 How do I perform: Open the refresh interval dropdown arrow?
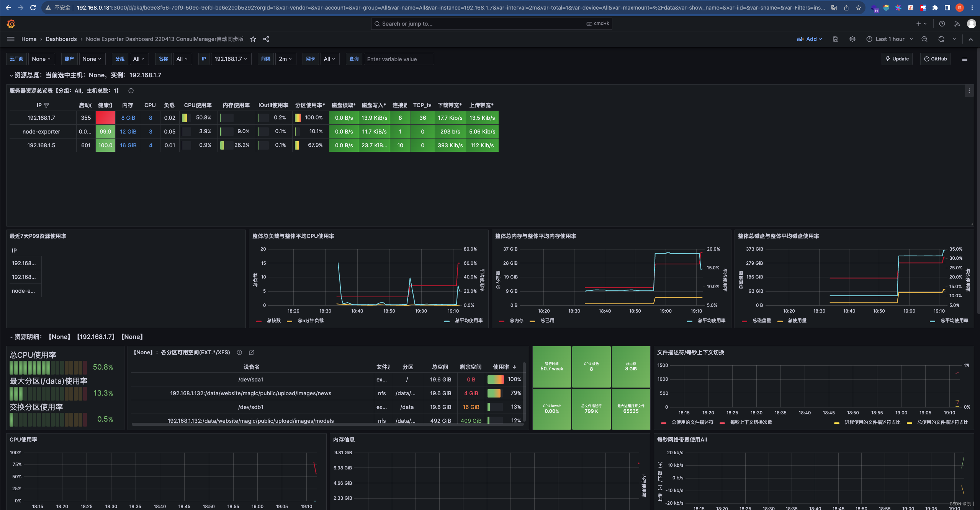point(954,39)
